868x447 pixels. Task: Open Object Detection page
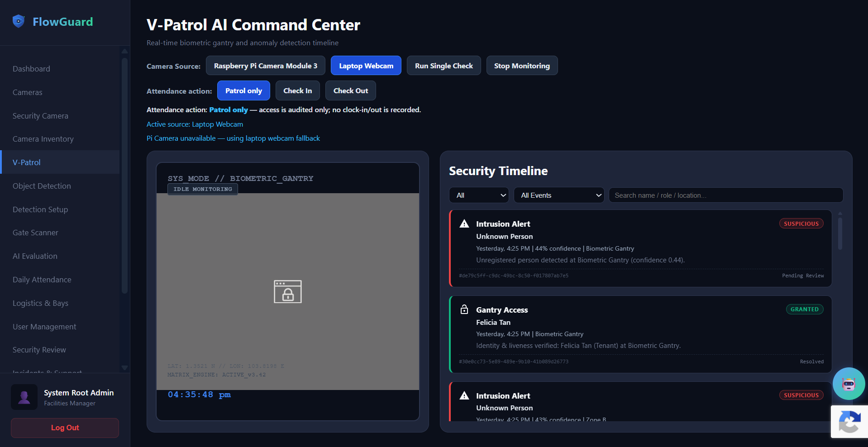coord(60,186)
